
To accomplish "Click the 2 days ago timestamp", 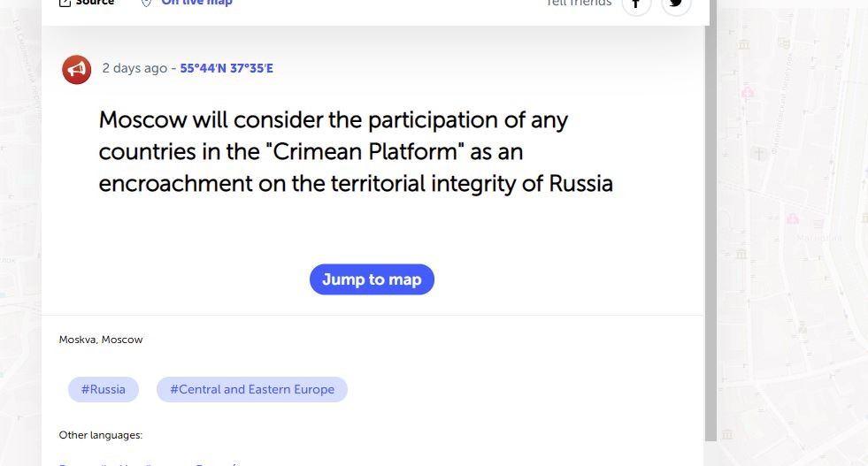I will click(134, 68).
